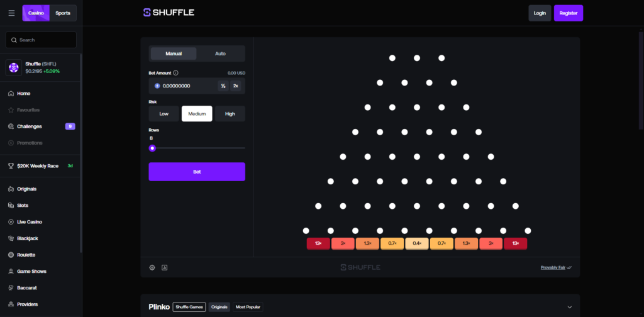Click the Search input field
The width and height of the screenshot is (644, 317).
41,40
